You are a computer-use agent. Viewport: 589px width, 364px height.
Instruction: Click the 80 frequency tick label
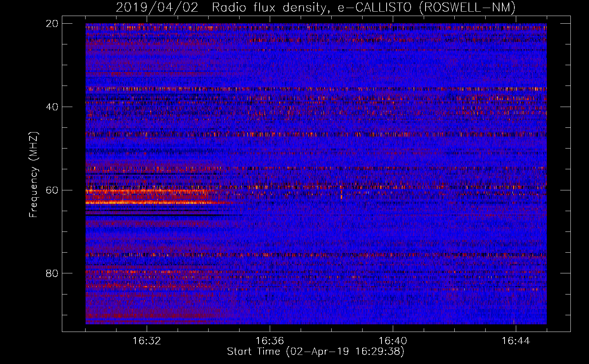52,273
